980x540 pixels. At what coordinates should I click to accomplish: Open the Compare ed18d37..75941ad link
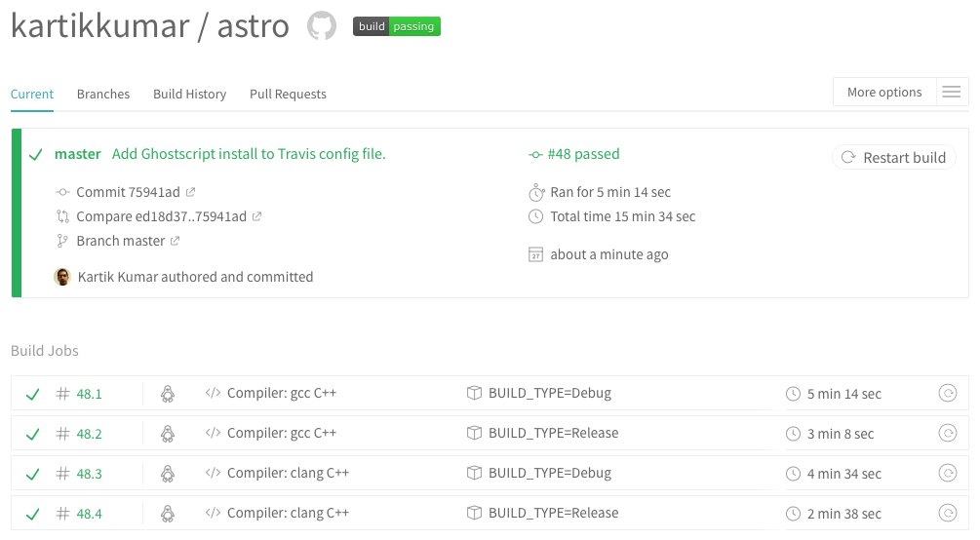161,216
